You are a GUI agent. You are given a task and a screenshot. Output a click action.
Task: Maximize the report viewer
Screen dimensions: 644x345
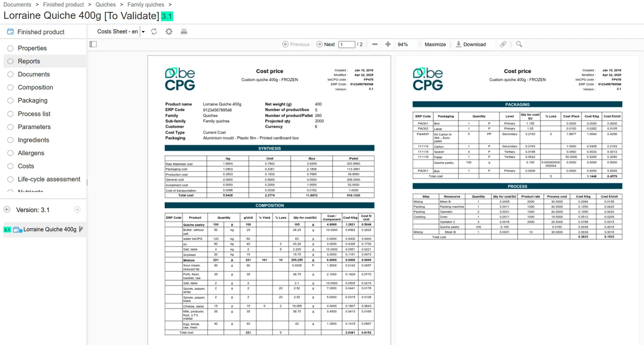(x=435, y=45)
